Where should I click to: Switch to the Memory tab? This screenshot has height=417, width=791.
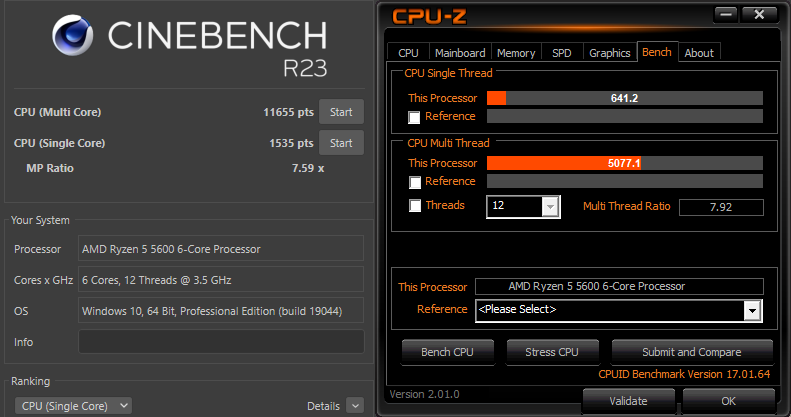coord(516,53)
